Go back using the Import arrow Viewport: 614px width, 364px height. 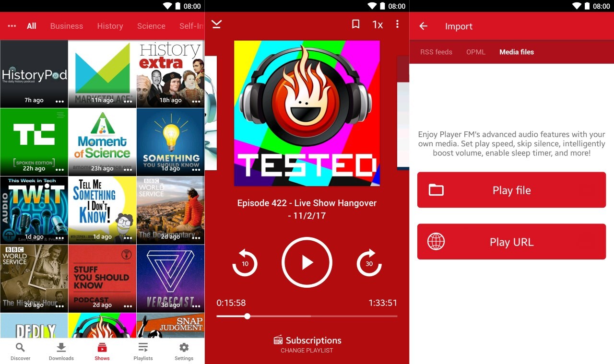[423, 26]
